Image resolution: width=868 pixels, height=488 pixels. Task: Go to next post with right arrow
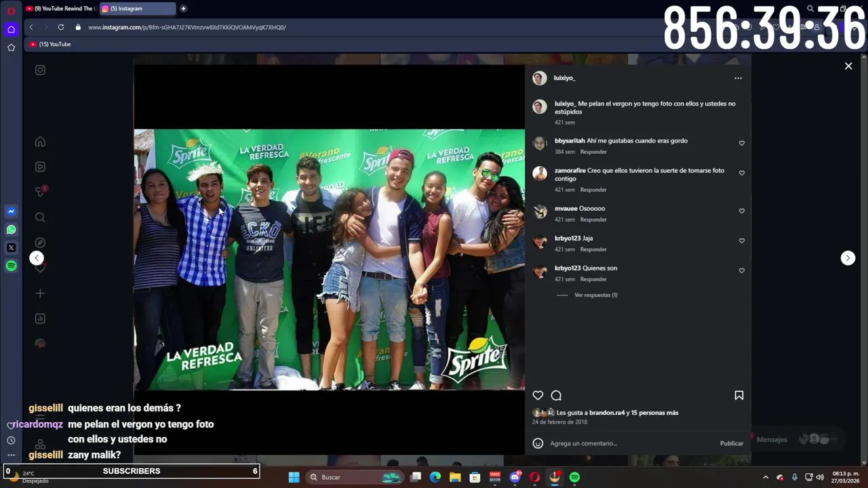(848, 258)
